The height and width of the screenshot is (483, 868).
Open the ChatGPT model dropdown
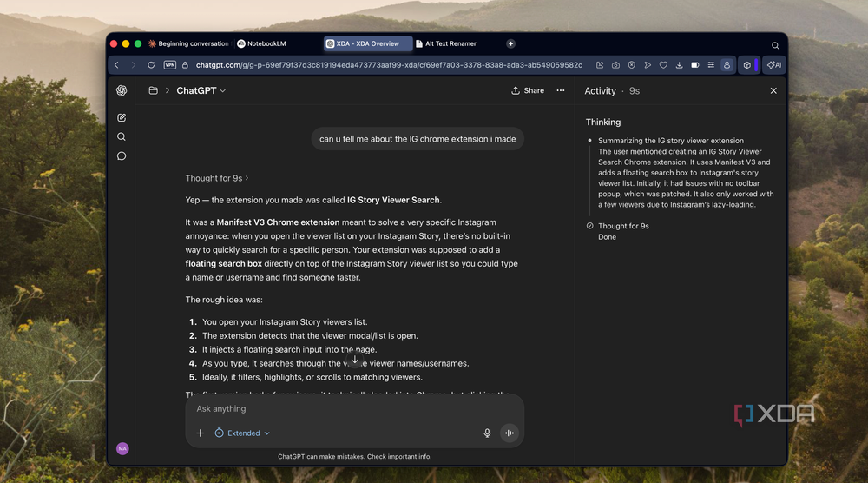point(201,90)
